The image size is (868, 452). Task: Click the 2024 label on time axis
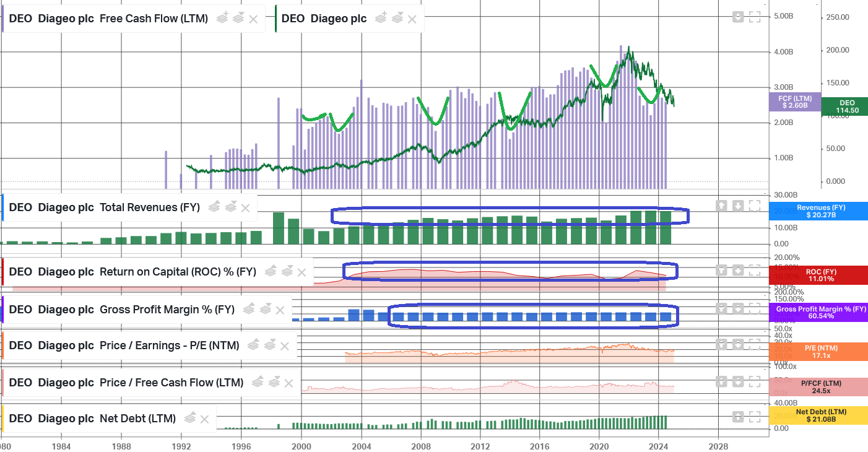click(x=659, y=446)
